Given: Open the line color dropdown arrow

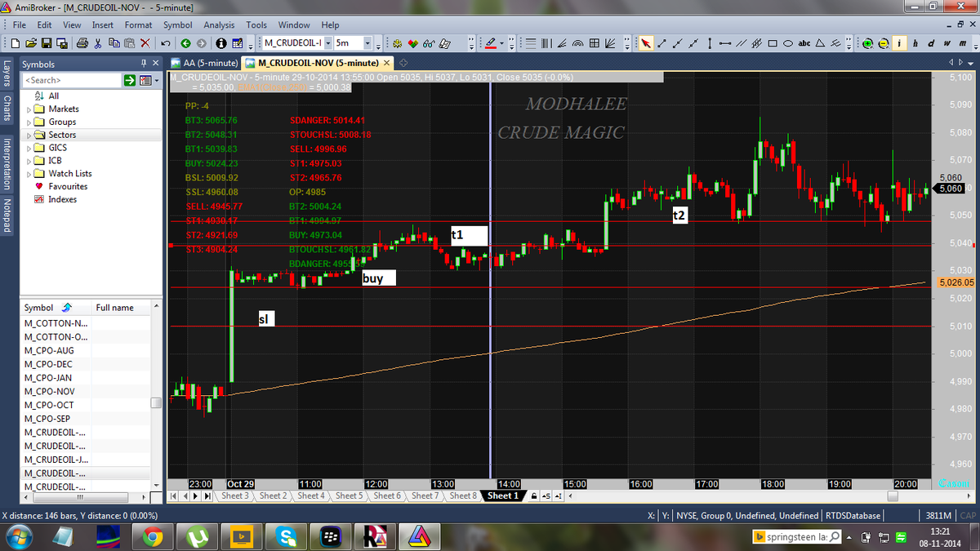Looking at the screenshot, I should 501,43.
